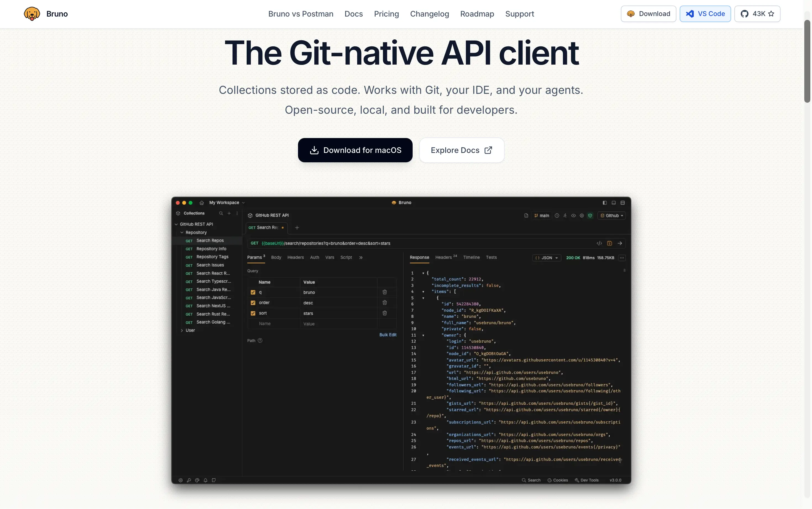Image resolution: width=812 pixels, height=509 pixels.
Task: Click the page vertical scrollbar thumb
Action: coord(807,61)
